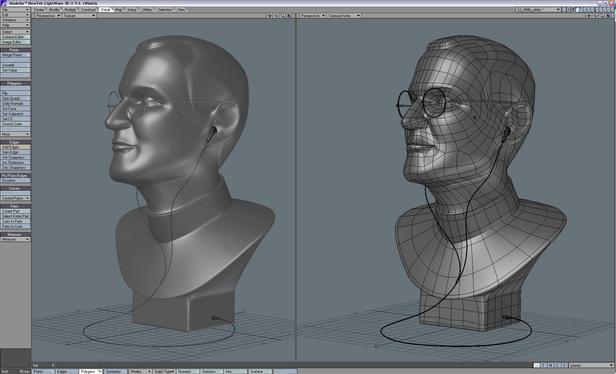Viewport: 616px width, 374px height.
Task: Click the left viewport pan icon
Action: [269, 16]
